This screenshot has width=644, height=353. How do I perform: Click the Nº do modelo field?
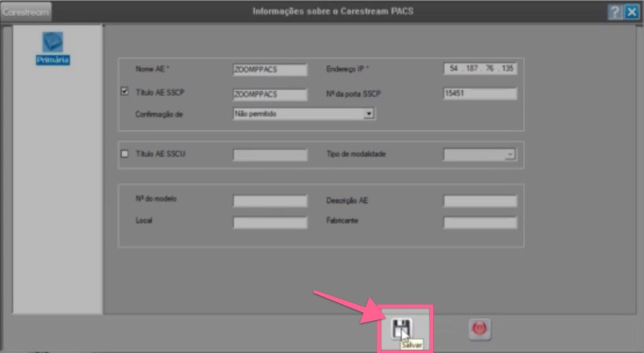pyautogui.click(x=270, y=201)
